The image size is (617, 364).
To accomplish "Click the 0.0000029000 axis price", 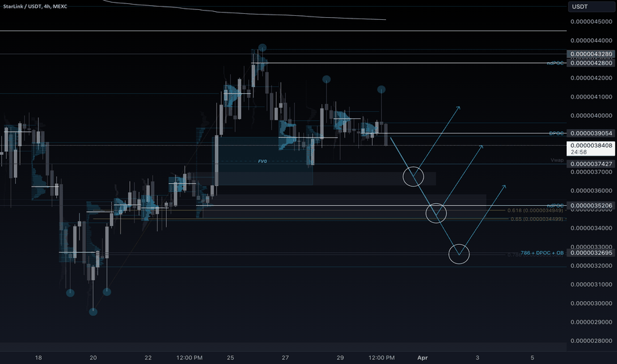I will (591, 322).
